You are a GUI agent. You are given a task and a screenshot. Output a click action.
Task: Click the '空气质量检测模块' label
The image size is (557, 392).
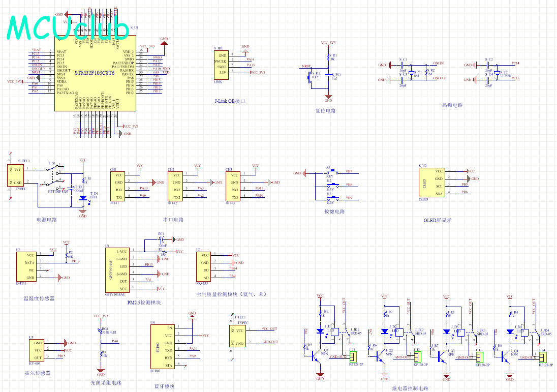pyautogui.click(x=217, y=294)
